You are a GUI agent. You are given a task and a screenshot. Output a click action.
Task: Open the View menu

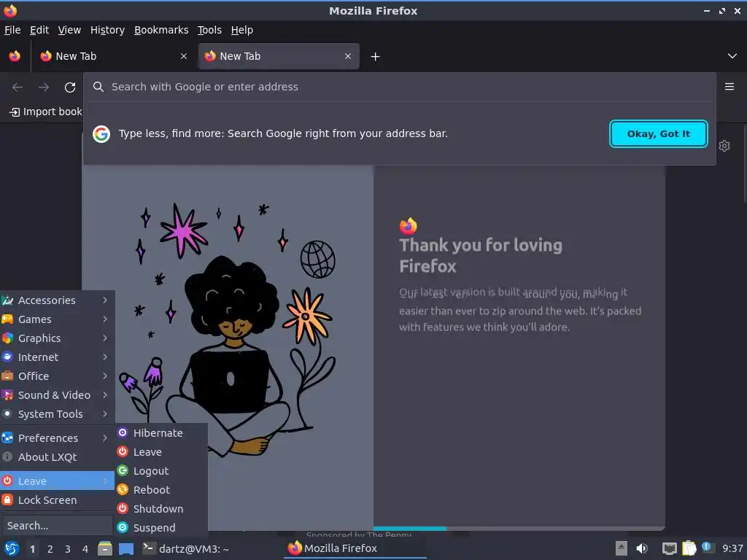[69, 30]
